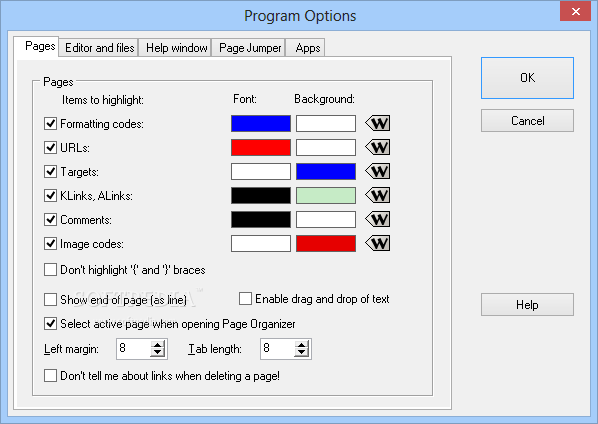The height and width of the screenshot is (424, 598).
Task: Disable KLinks, ALinks highlighting
Action: click(50, 196)
